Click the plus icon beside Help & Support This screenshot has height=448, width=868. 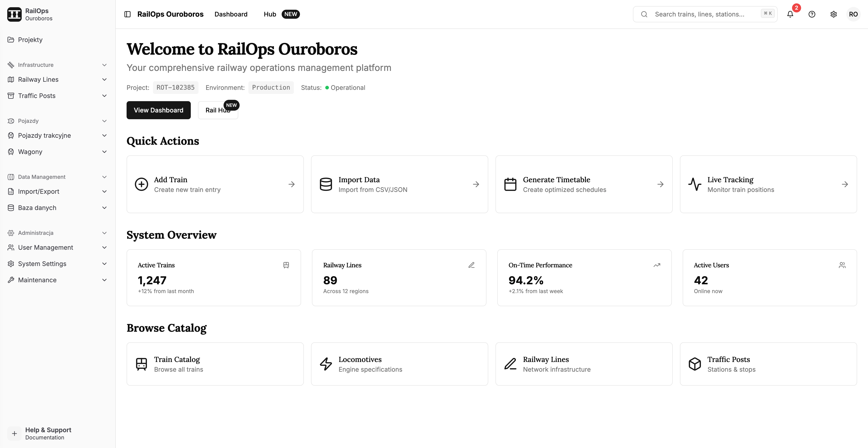[14, 434]
